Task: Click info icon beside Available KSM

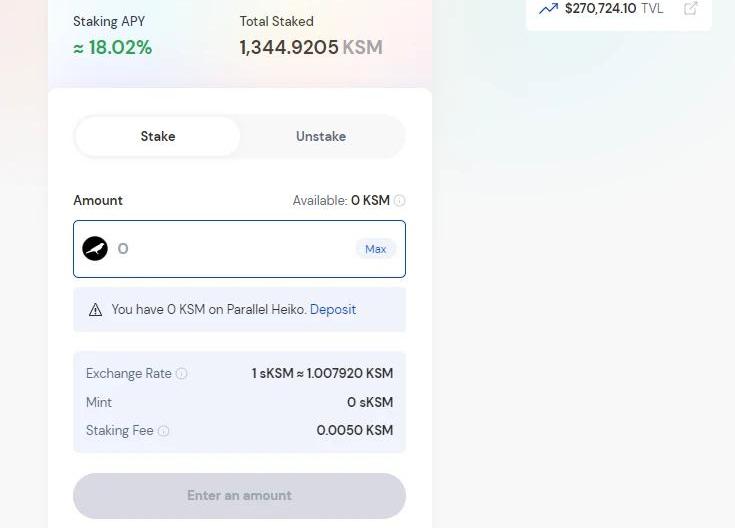Action: click(x=400, y=201)
